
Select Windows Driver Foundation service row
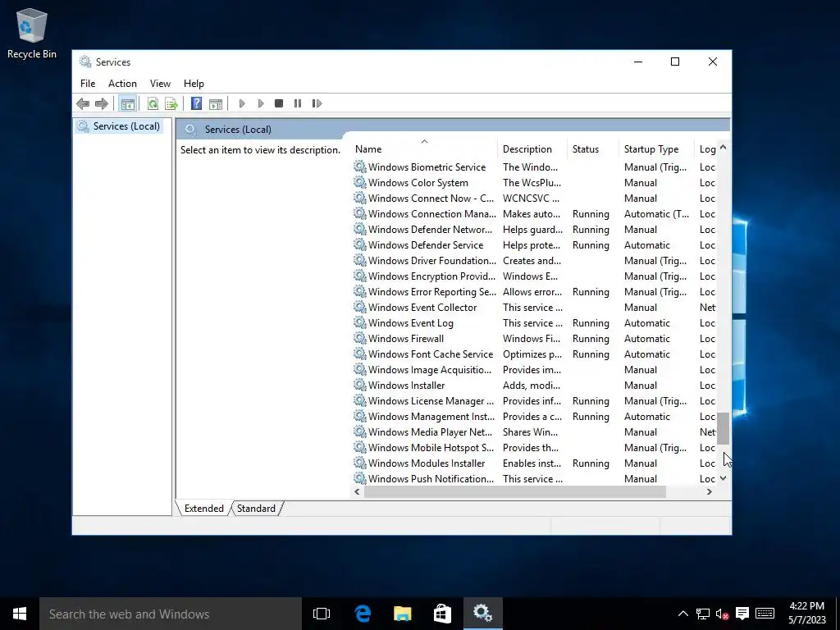[535, 260]
